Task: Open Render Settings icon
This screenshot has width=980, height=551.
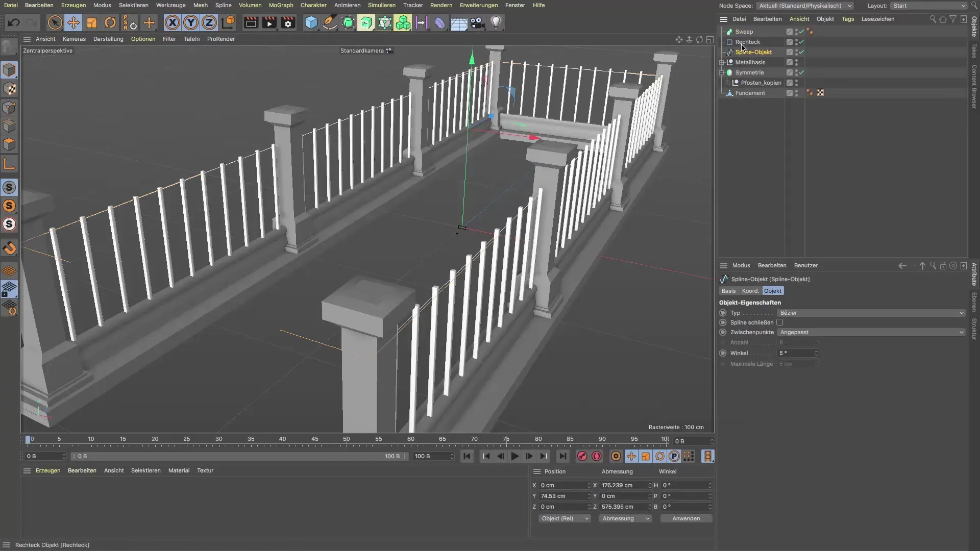Action: coord(288,22)
